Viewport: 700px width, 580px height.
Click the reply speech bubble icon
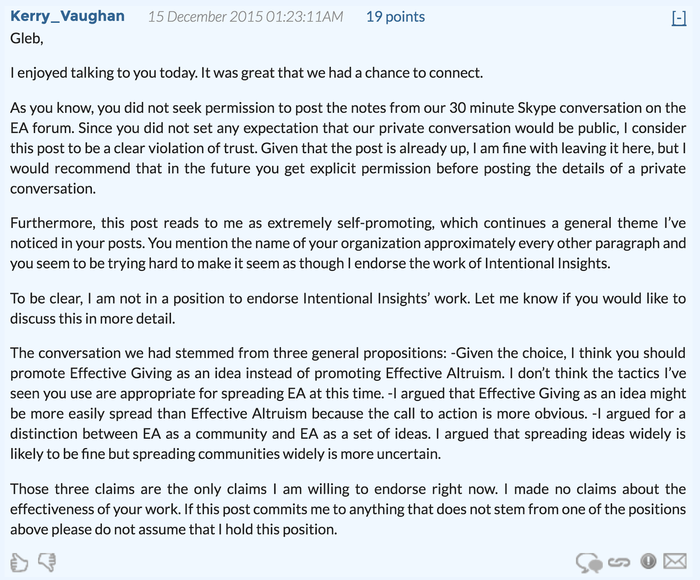590,563
